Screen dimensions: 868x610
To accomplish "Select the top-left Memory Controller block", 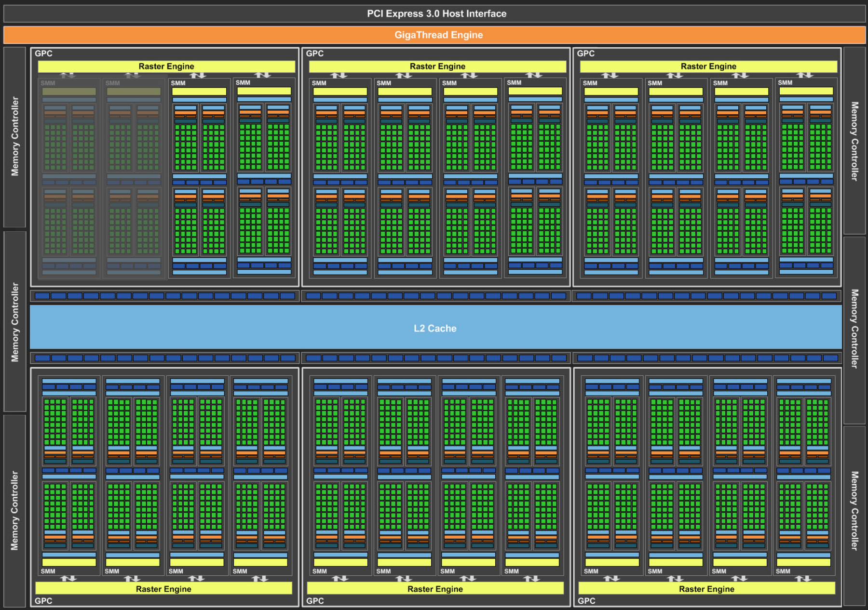I will [15, 137].
